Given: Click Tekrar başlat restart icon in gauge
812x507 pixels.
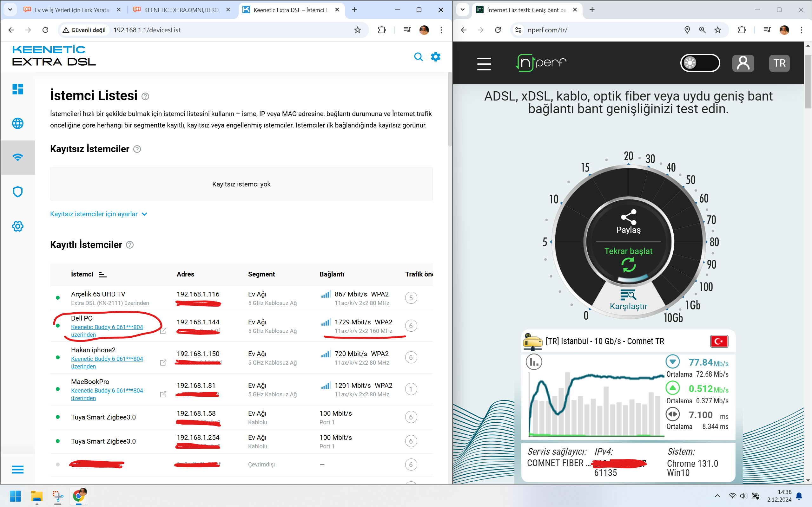Looking at the screenshot, I should [x=629, y=265].
